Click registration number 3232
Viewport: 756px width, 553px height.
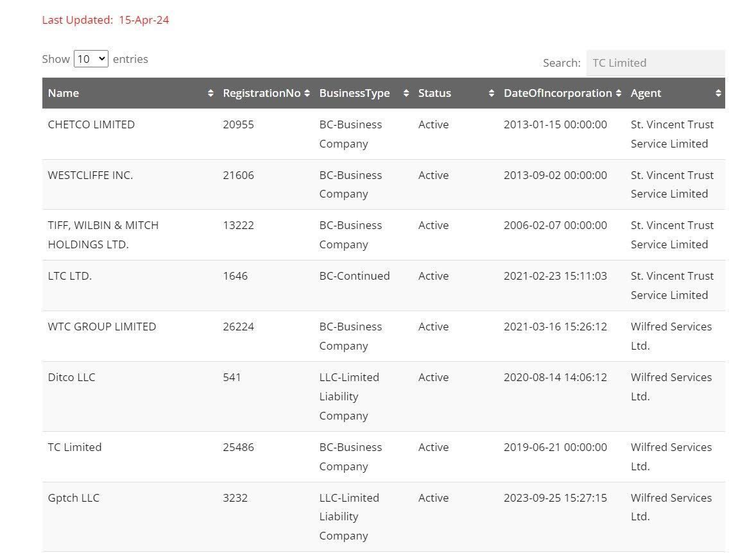pyautogui.click(x=236, y=498)
